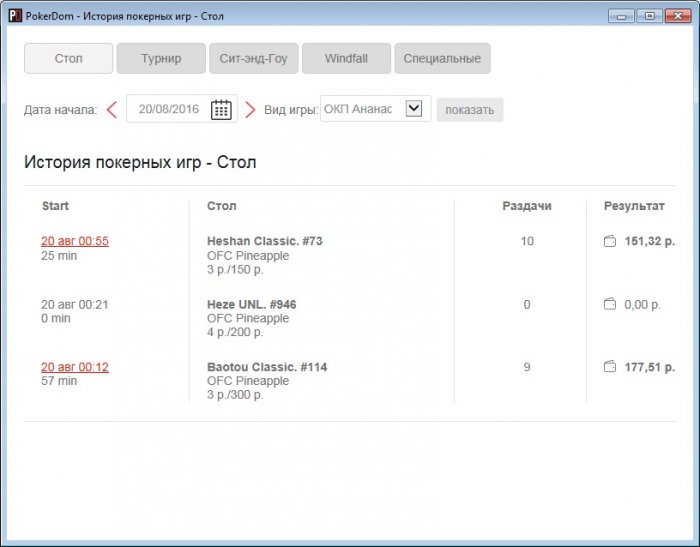The width and height of the screenshot is (700, 547).
Task: Minimize the PokerDom window
Action: pyautogui.click(x=621, y=16)
